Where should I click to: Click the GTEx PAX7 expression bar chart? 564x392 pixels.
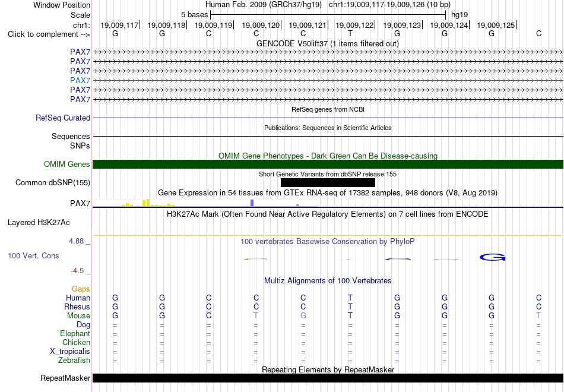click(205, 203)
